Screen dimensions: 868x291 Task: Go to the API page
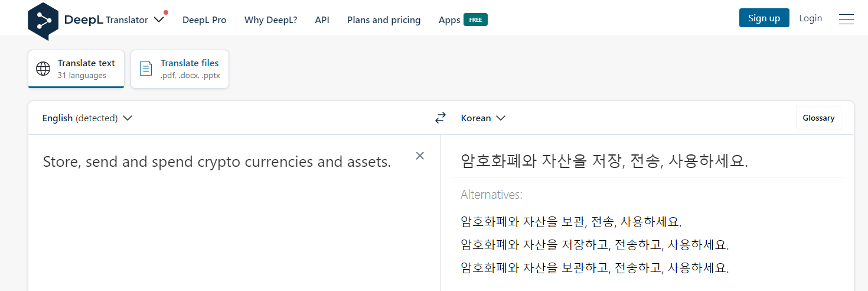click(x=322, y=20)
